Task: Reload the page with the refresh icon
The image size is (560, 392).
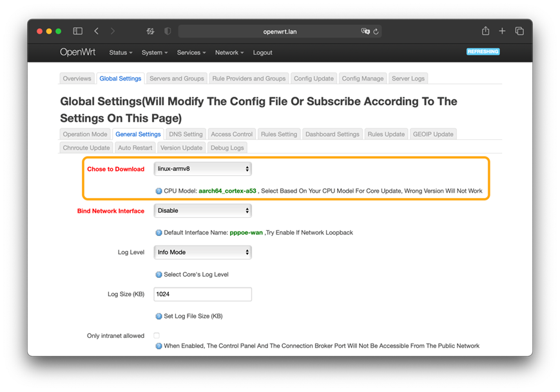Action: (376, 31)
